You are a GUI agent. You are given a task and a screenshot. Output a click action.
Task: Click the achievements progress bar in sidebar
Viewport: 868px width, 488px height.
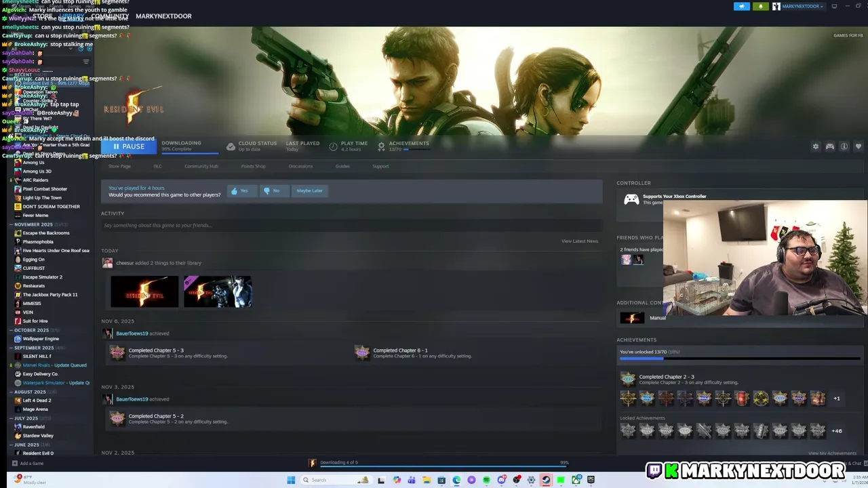coord(740,359)
